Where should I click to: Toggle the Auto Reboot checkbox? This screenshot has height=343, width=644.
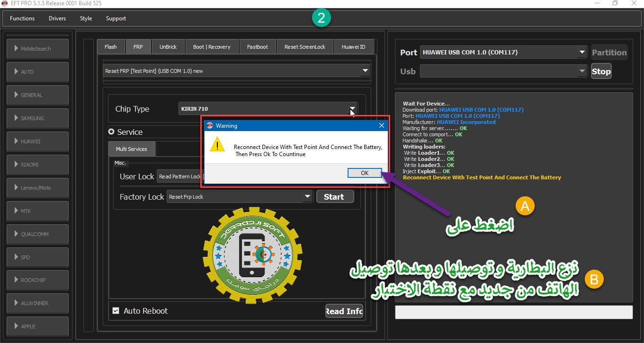click(x=116, y=311)
